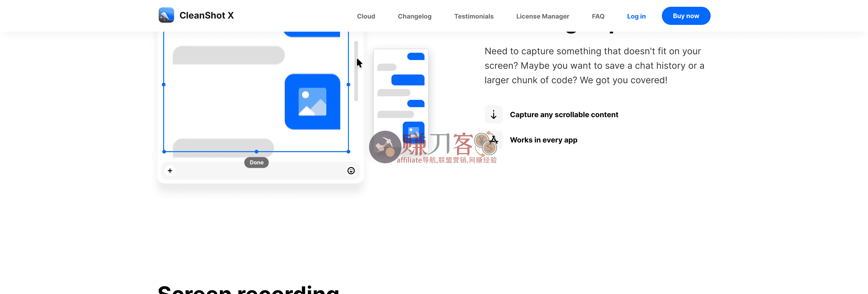The image size is (868, 294).
Task: Click the scrollbar in the chat illustration
Action: tap(356, 71)
